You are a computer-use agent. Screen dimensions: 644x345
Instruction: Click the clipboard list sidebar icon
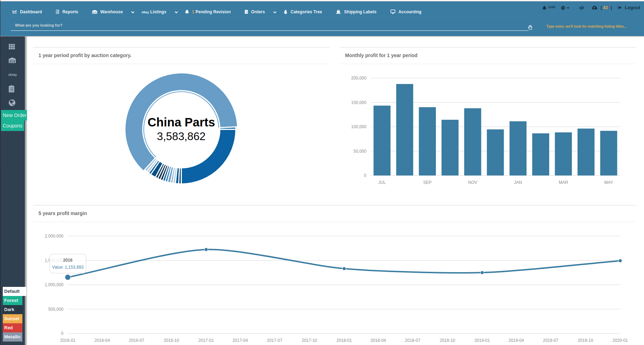(x=12, y=89)
